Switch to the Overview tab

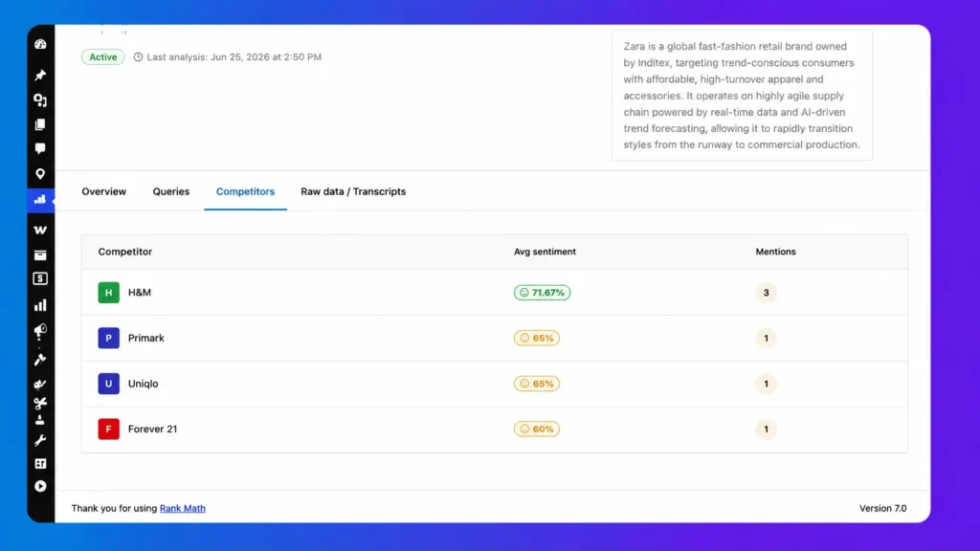pos(103,191)
